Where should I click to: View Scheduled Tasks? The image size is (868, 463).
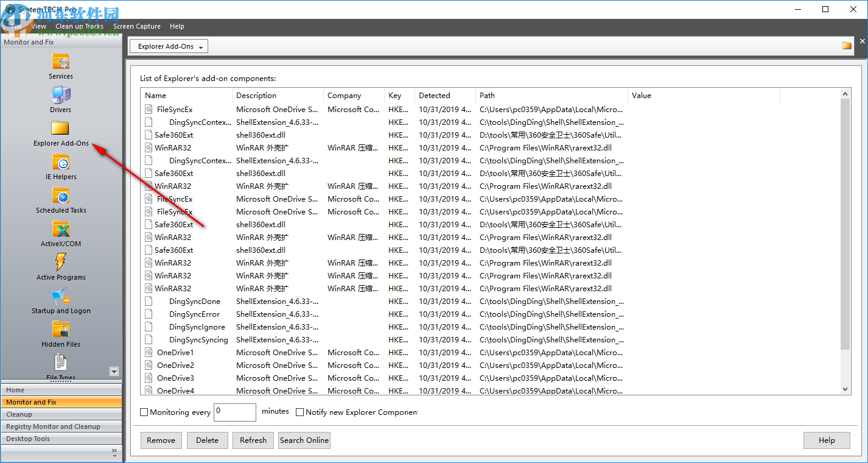coord(61,199)
